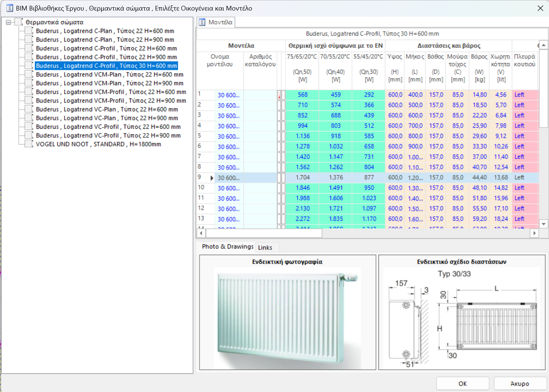The height and width of the screenshot is (392, 549).
Task: Click the 75/65/20°C (Qn,50) column header
Action: coord(302,71)
